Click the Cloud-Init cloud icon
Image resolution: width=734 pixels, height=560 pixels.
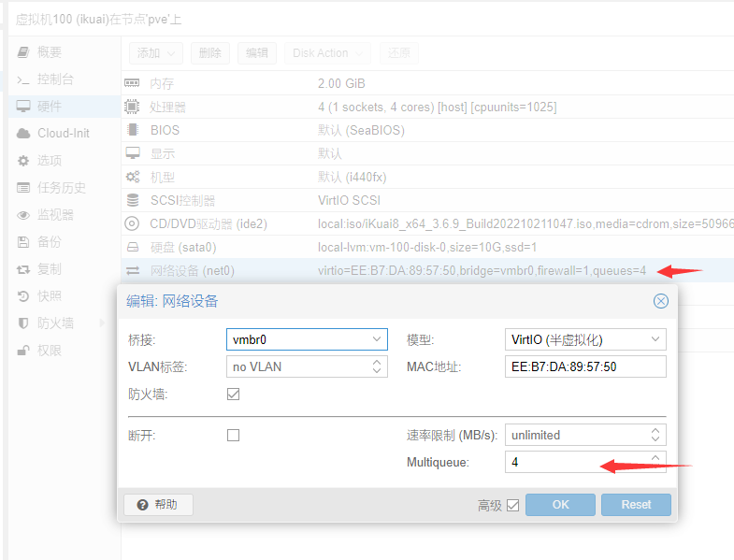tap(23, 134)
